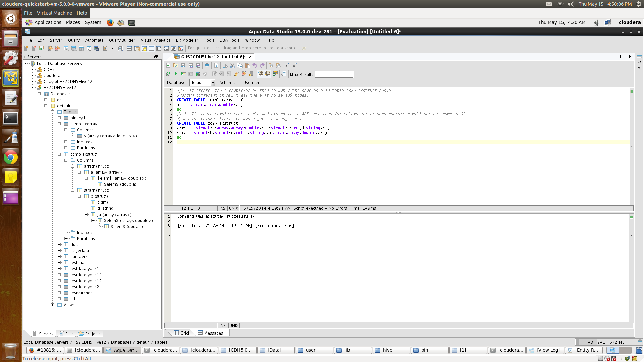The height and width of the screenshot is (362, 644).
Task: Collapse the complexstruct table node
Action: 59,154
